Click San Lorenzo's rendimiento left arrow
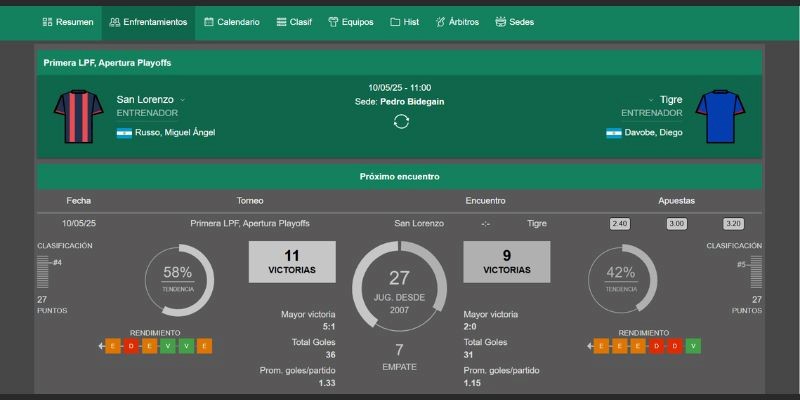The image size is (800, 400). (x=102, y=346)
